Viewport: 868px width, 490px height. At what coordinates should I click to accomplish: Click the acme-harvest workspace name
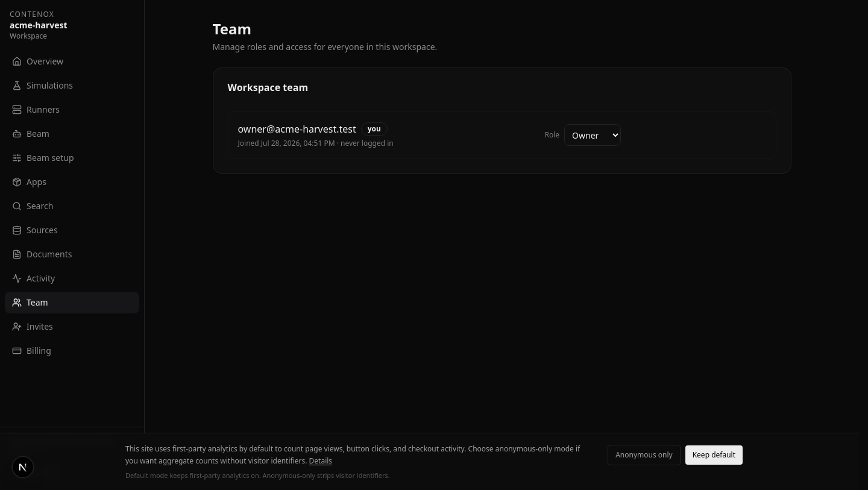[38, 25]
